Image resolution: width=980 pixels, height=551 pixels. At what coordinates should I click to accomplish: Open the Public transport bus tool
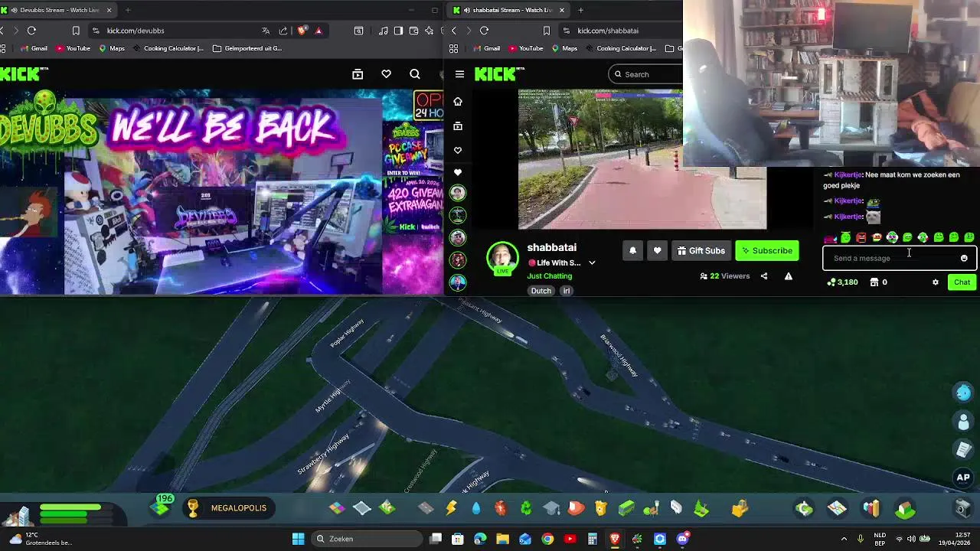626,508
